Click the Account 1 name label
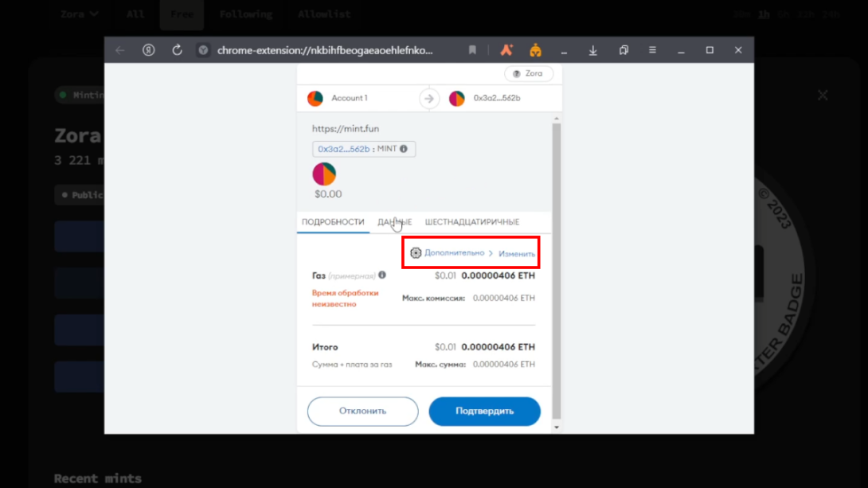 [350, 98]
